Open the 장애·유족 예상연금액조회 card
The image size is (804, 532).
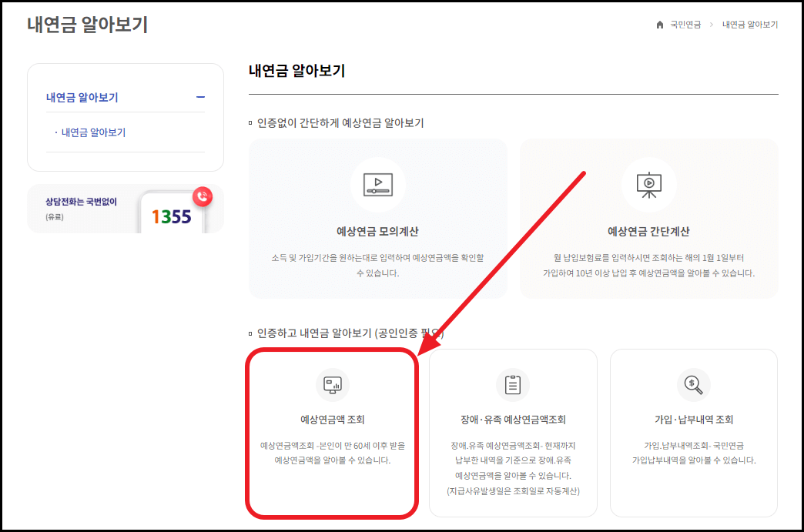click(x=511, y=433)
